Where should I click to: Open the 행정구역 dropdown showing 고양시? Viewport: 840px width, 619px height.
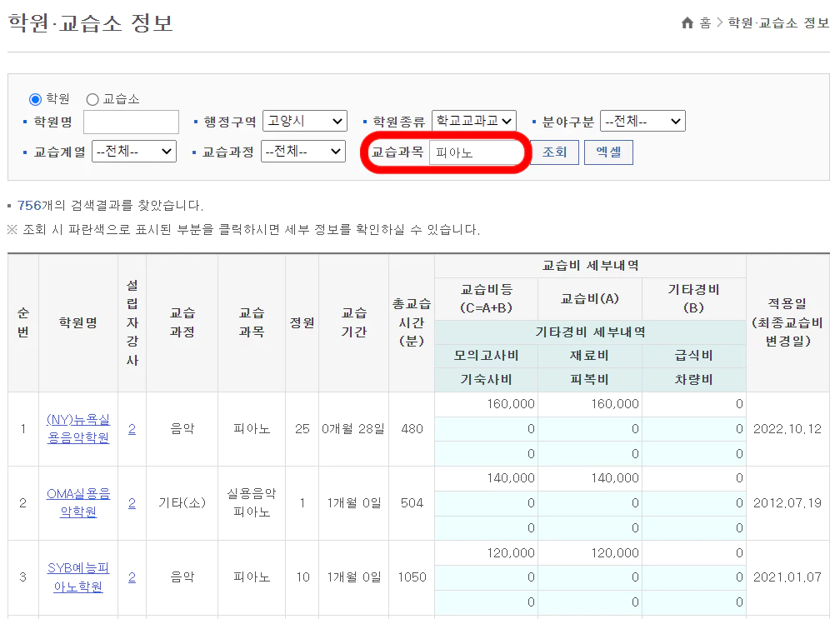click(x=305, y=120)
